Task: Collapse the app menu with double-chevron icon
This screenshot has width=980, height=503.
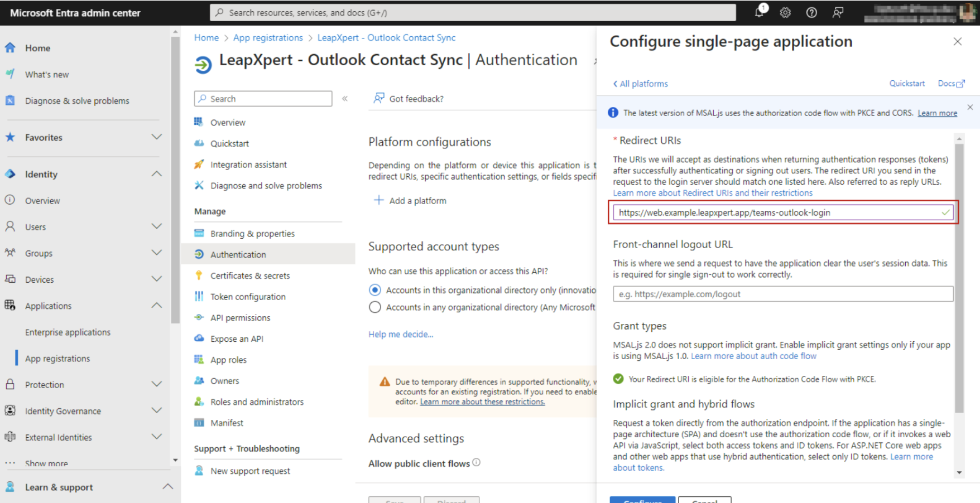Action: click(x=345, y=99)
